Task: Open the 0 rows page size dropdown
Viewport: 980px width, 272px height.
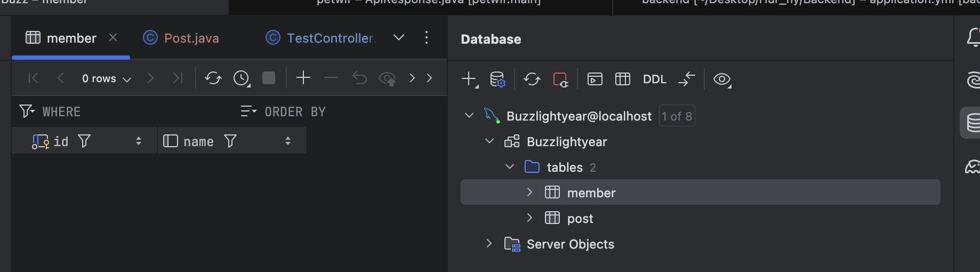Action: 106,79
